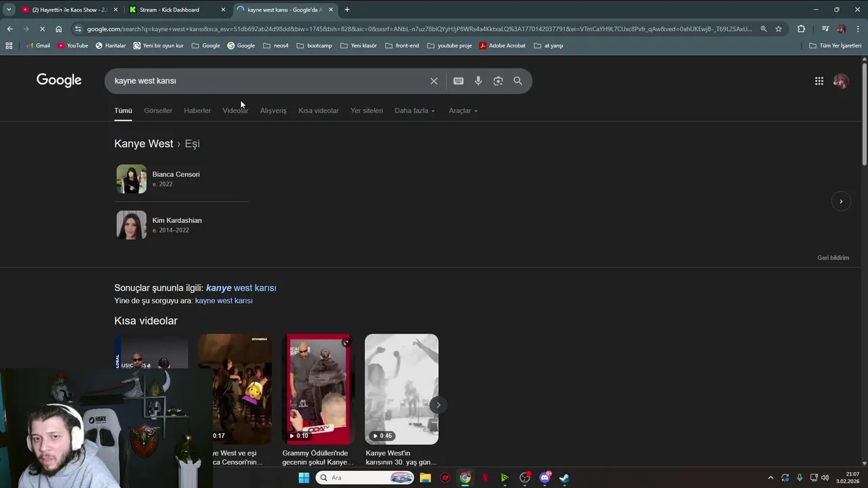868x488 pixels.
Task: Open the taskbar clock and date
Action: point(848,478)
